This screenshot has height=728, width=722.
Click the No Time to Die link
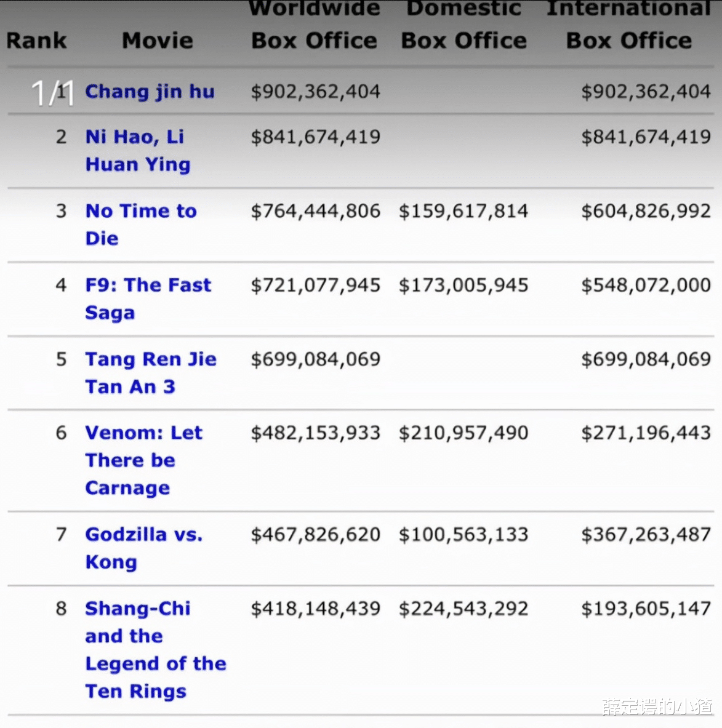140,224
